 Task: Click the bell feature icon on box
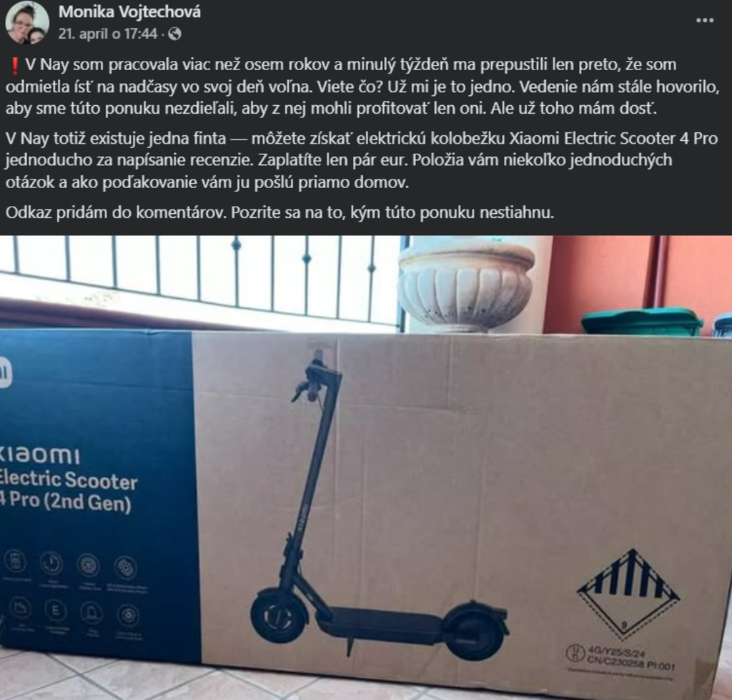click(x=91, y=612)
